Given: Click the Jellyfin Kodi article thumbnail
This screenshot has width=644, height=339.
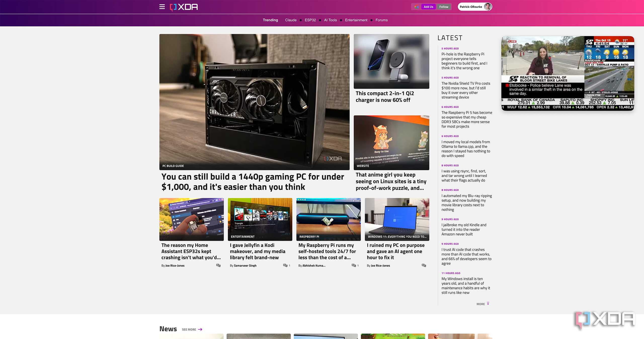Looking at the screenshot, I should tap(260, 219).
